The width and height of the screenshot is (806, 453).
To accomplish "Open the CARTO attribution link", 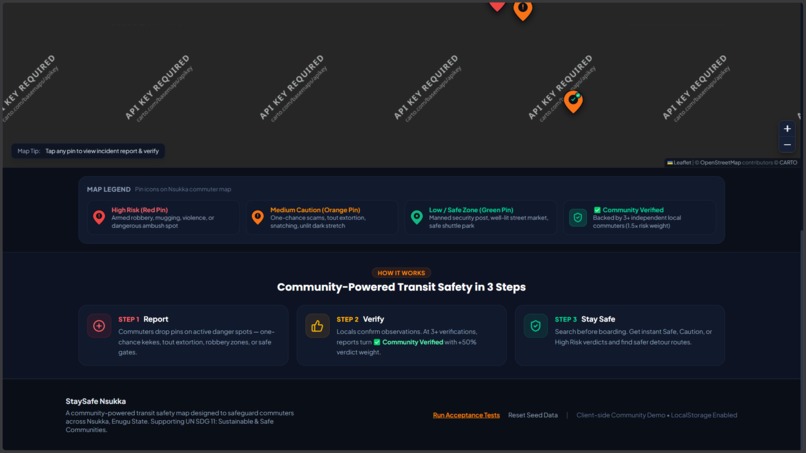I will 788,162.
